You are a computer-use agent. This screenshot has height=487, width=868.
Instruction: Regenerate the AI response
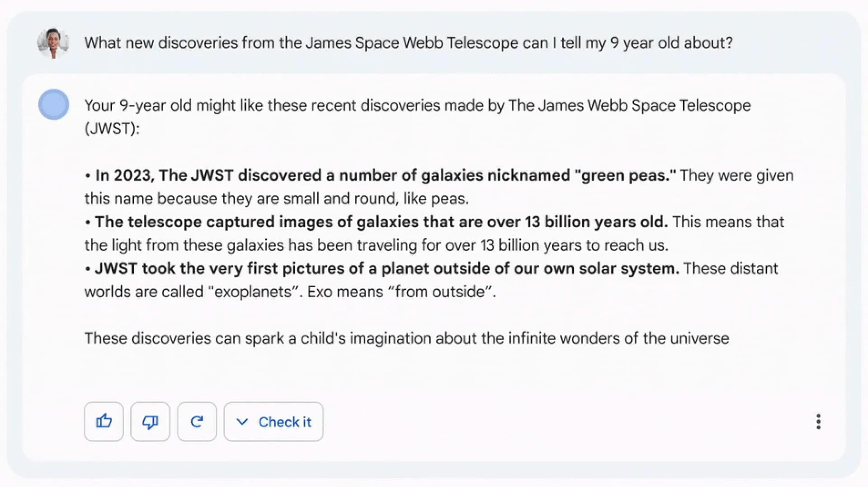pyautogui.click(x=197, y=421)
